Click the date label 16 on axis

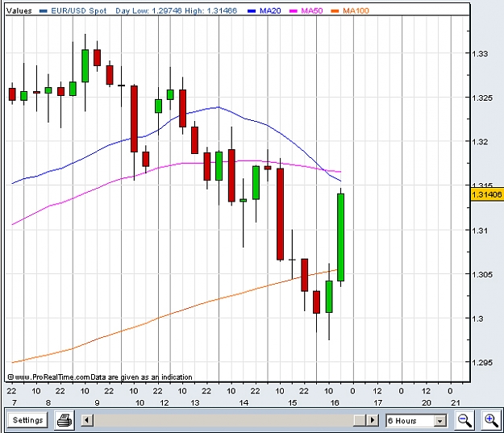[x=335, y=403]
